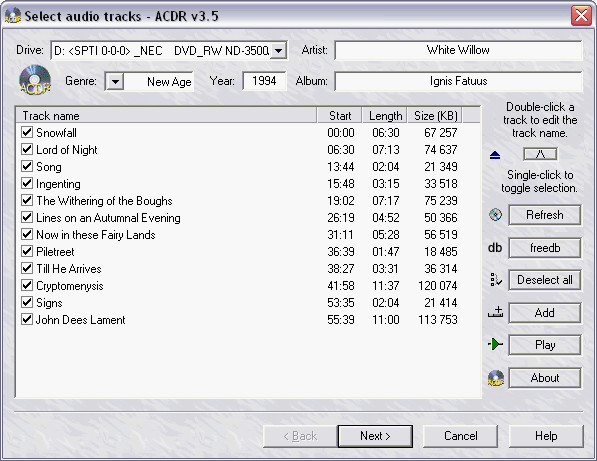Click the small tray toggle button above Single-click

[540, 154]
